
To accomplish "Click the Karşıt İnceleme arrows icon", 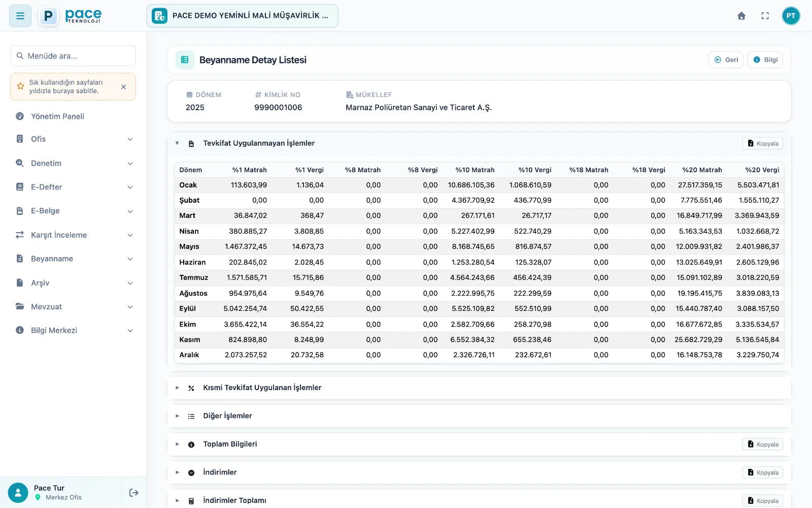I will click(x=20, y=235).
